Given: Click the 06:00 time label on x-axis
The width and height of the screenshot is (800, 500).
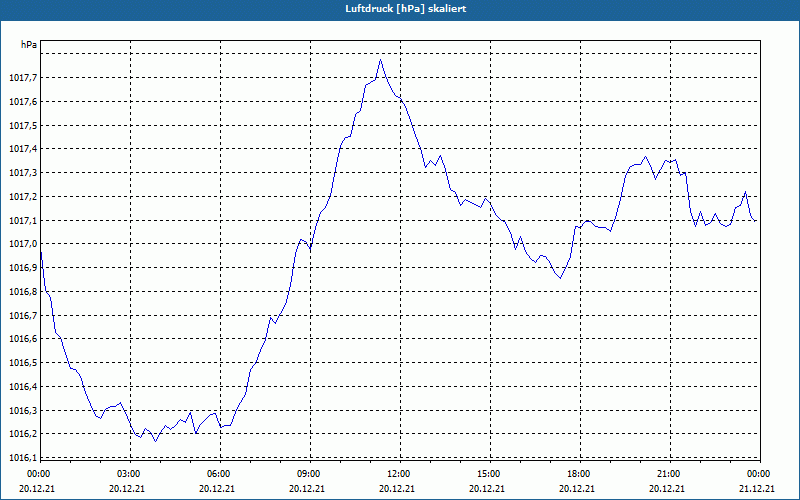Looking at the screenshot, I should [x=220, y=474].
